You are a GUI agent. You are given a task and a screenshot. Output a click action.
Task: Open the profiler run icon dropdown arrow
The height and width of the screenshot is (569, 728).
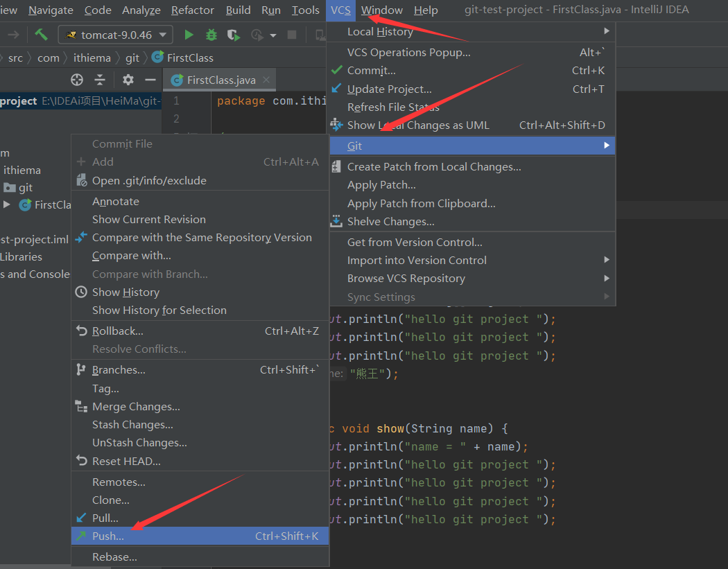(x=273, y=35)
